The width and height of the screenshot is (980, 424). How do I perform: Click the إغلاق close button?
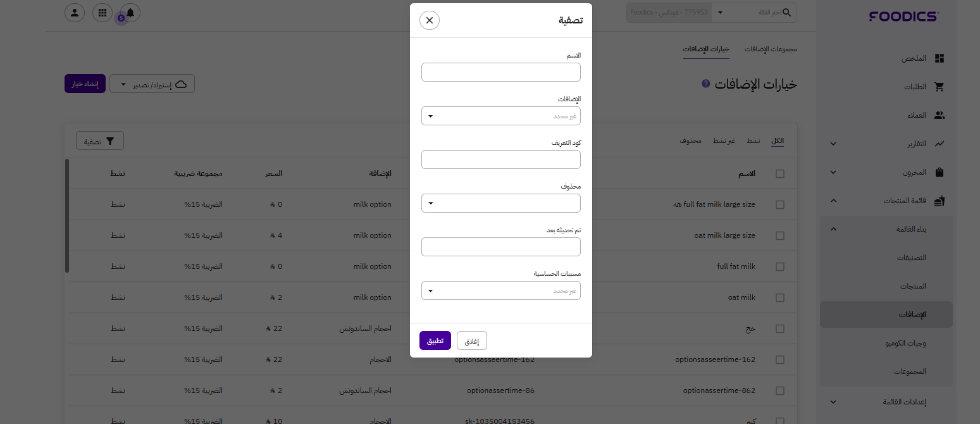click(x=472, y=340)
